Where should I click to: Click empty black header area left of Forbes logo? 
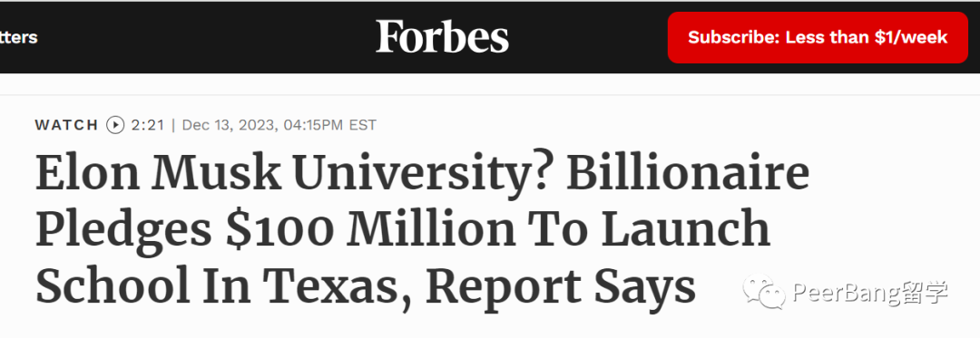pyautogui.click(x=206, y=37)
